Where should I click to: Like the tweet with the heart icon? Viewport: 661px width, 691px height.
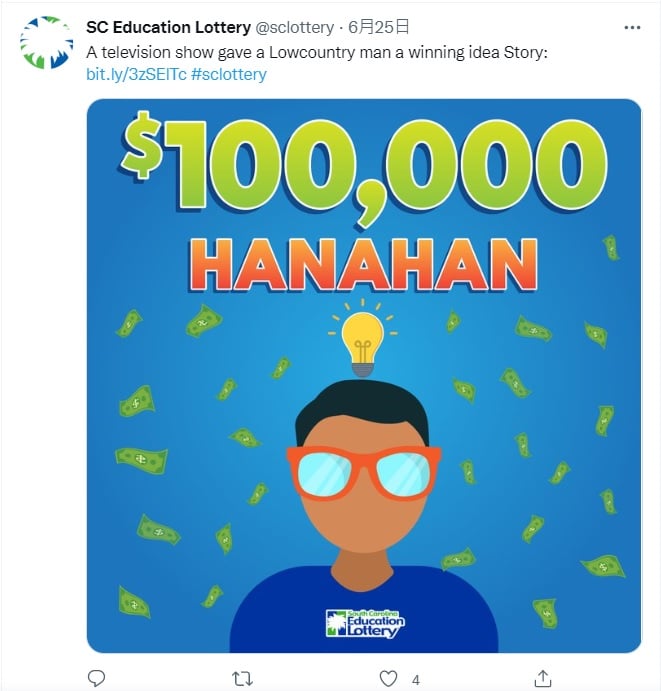[389, 678]
